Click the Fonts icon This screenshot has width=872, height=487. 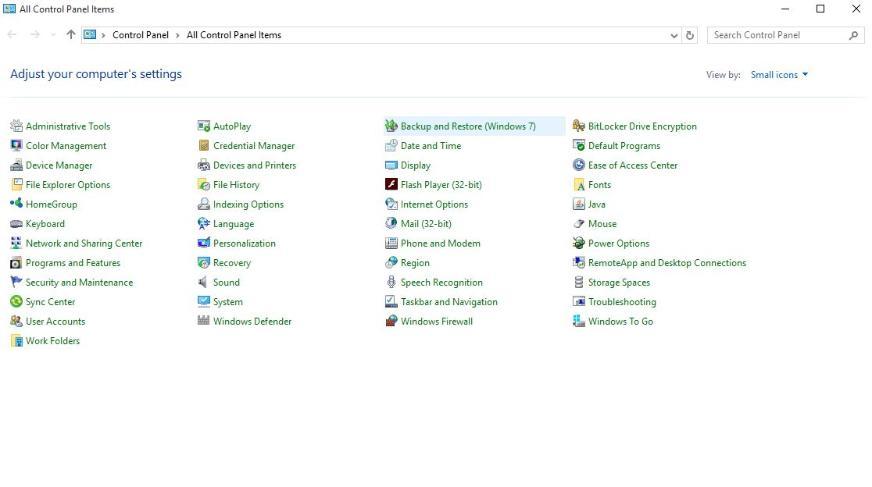578,185
